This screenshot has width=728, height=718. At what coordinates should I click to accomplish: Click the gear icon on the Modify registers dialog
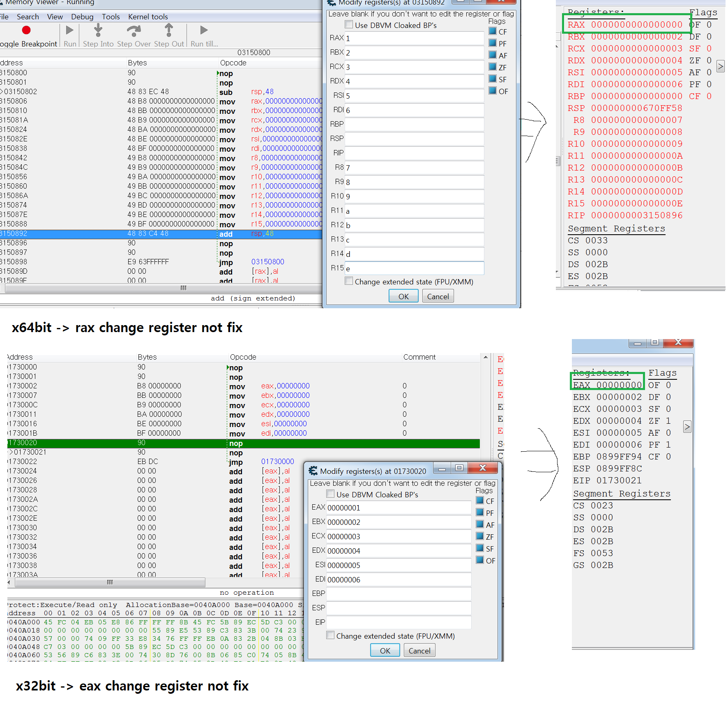click(x=331, y=3)
